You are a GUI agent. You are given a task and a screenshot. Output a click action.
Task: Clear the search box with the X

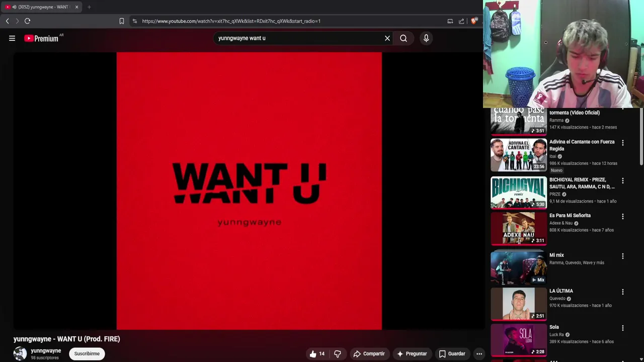(387, 38)
